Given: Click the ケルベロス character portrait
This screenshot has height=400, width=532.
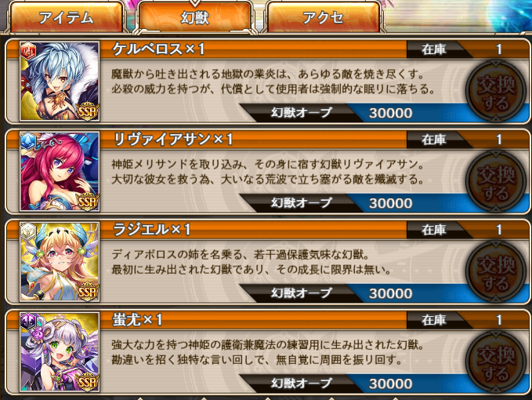Looking at the screenshot, I should [x=60, y=81].
